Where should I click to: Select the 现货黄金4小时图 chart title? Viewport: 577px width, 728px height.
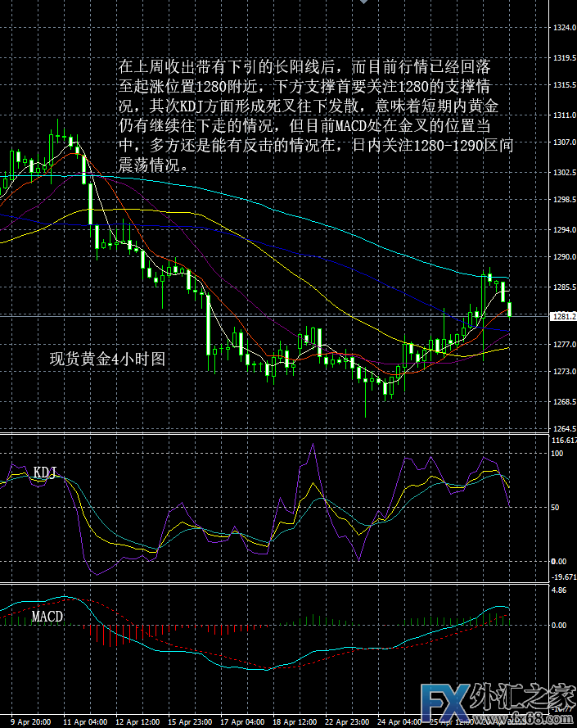108,359
